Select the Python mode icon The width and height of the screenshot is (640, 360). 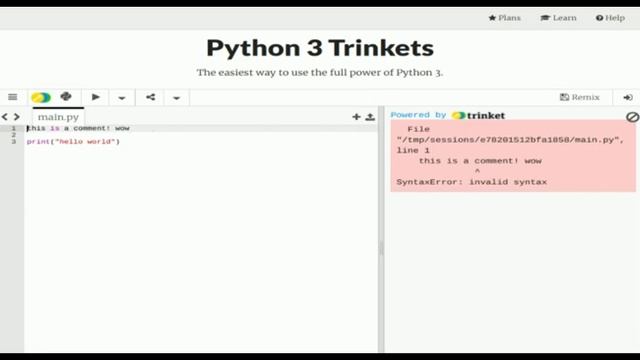click(66, 97)
